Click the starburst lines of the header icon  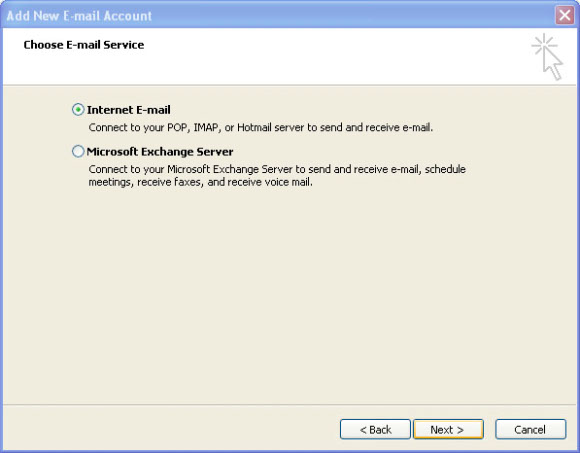click(544, 44)
